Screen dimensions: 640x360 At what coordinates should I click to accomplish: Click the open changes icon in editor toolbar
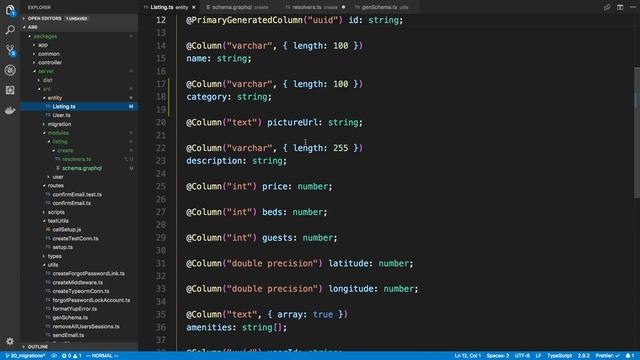click(607, 7)
